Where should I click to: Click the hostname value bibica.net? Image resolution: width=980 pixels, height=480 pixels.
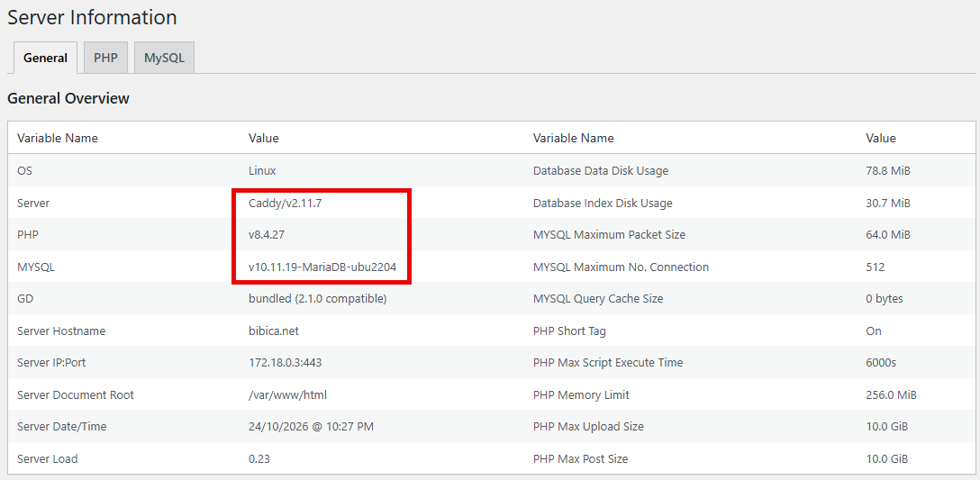click(x=274, y=331)
